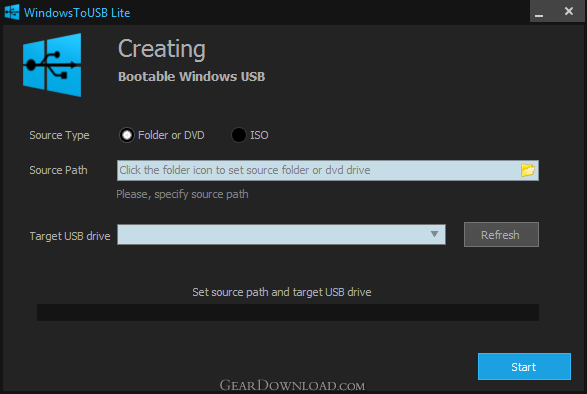Screen dimensions: 587x394
Task: Click the large blue USB Windows logo
Action: 52,65
